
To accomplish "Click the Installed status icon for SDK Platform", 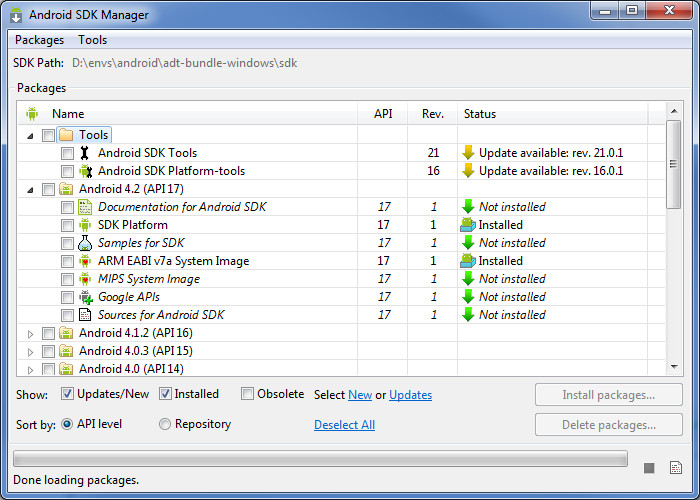I will coord(468,225).
